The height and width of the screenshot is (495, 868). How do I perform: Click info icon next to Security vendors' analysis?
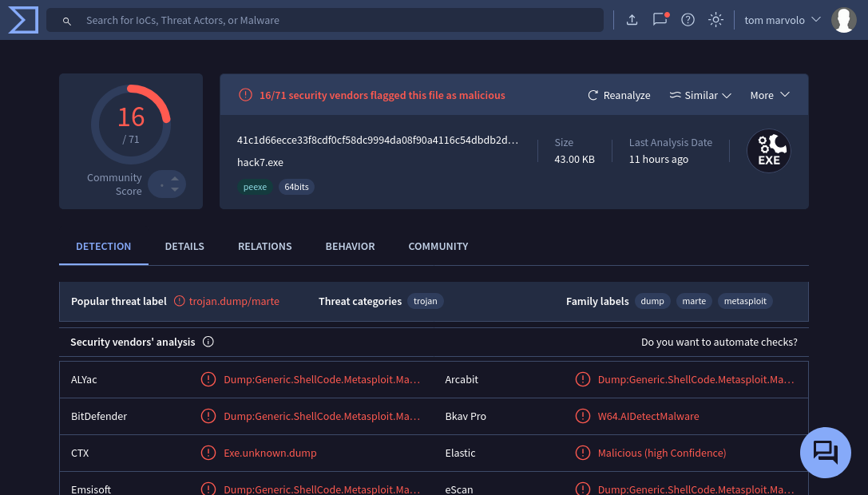(x=208, y=342)
